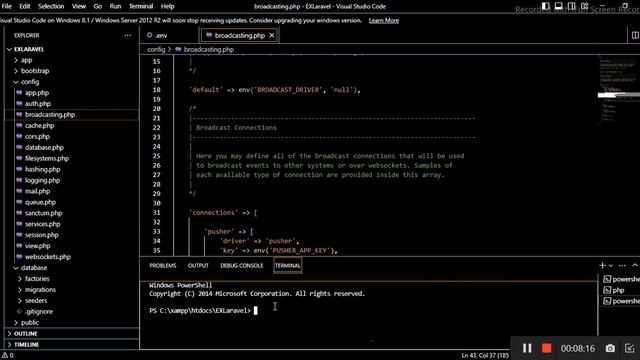The height and width of the screenshot is (360, 640).
Task: Expand the app folder
Action: coord(27,60)
